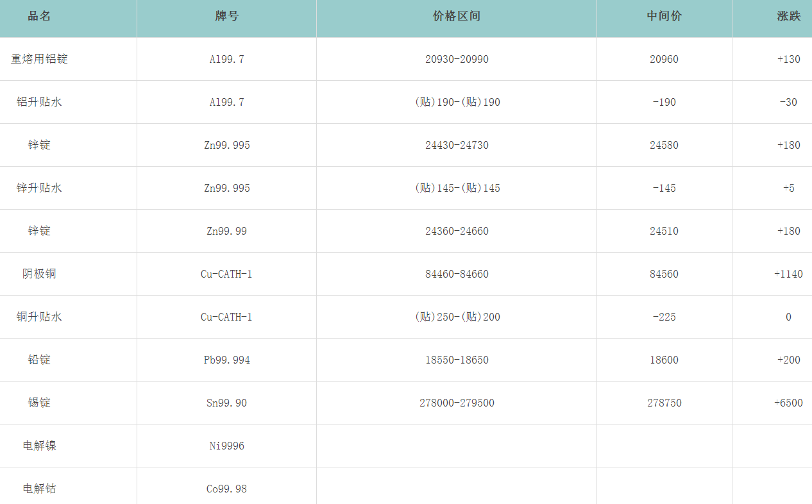Viewport: 812px width, 504px height.
Task: Select the 锡锭 product name
Action: [39, 403]
